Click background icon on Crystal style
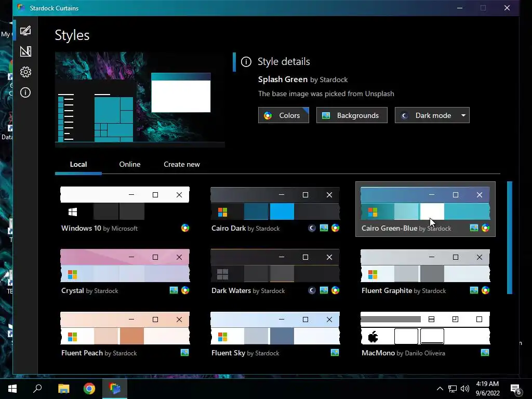Viewport: 532px width, 399px height. [174, 290]
